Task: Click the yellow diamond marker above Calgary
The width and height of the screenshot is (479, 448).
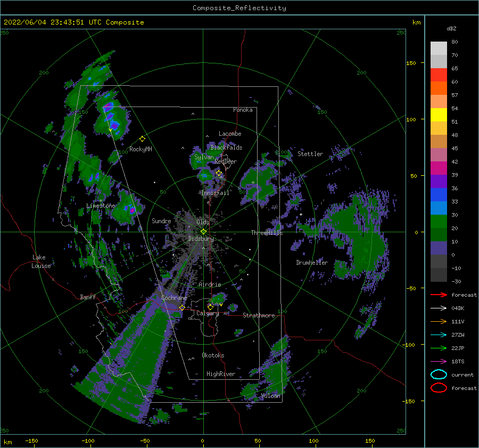Action: click(210, 307)
